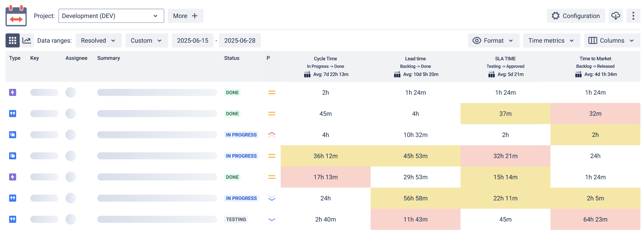The image size is (644, 236).
Task: Click the 32h 21m SLA TIME cell
Action: tap(505, 156)
